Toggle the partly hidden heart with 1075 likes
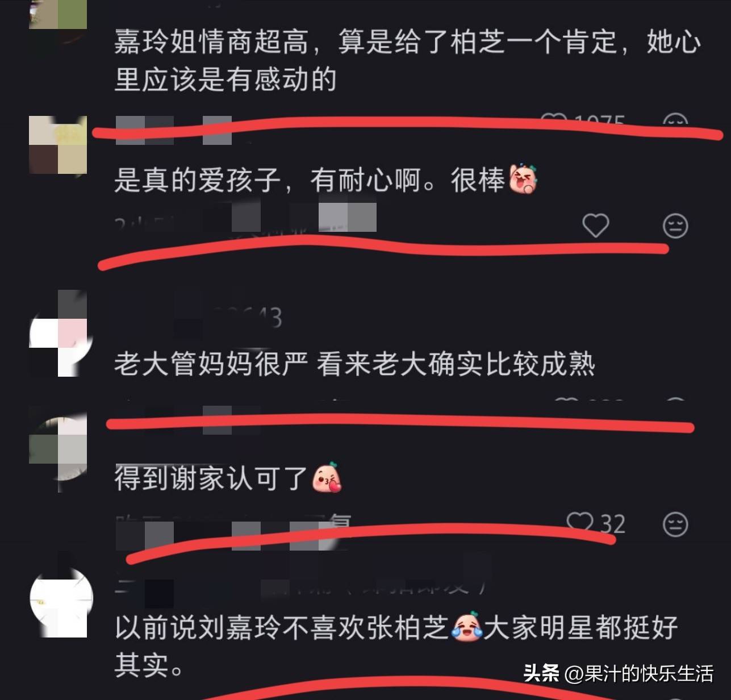731x700 pixels. point(554,120)
